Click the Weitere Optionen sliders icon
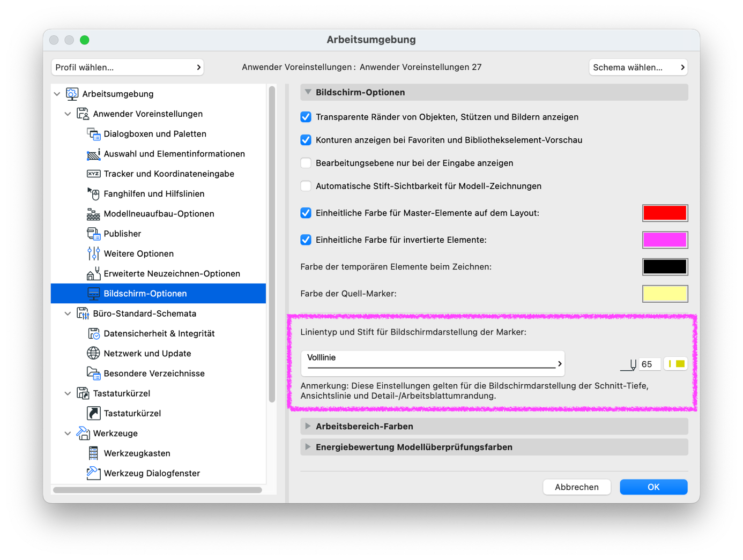 coord(93,253)
